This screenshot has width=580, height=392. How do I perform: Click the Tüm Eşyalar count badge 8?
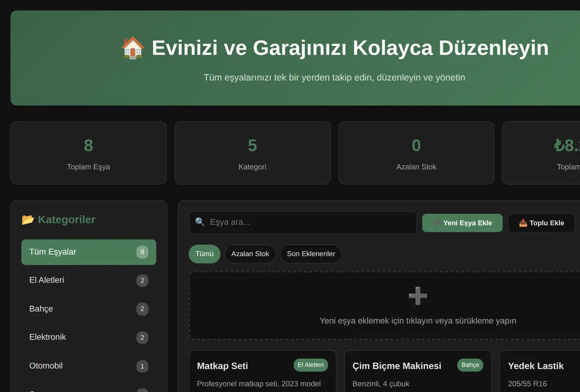(x=142, y=252)
